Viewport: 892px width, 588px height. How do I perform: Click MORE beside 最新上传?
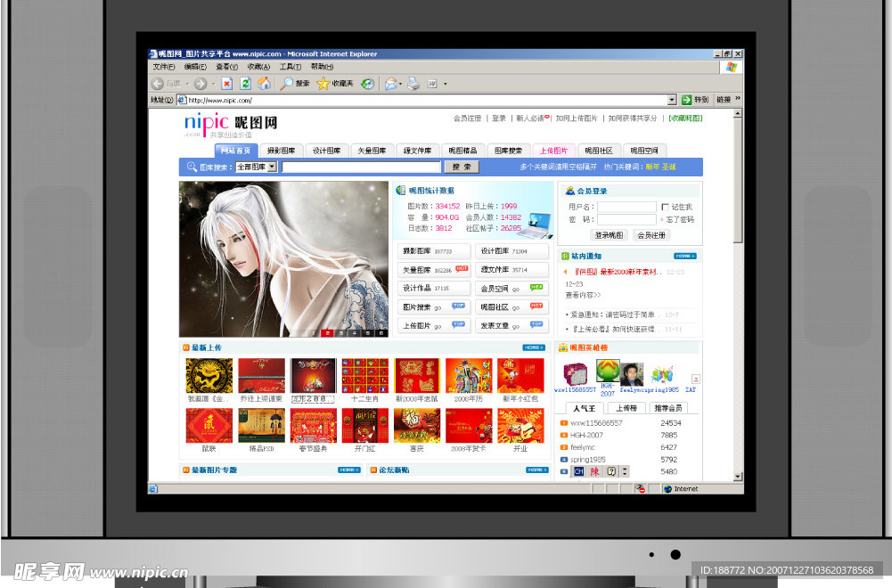[x=534, y=347]
